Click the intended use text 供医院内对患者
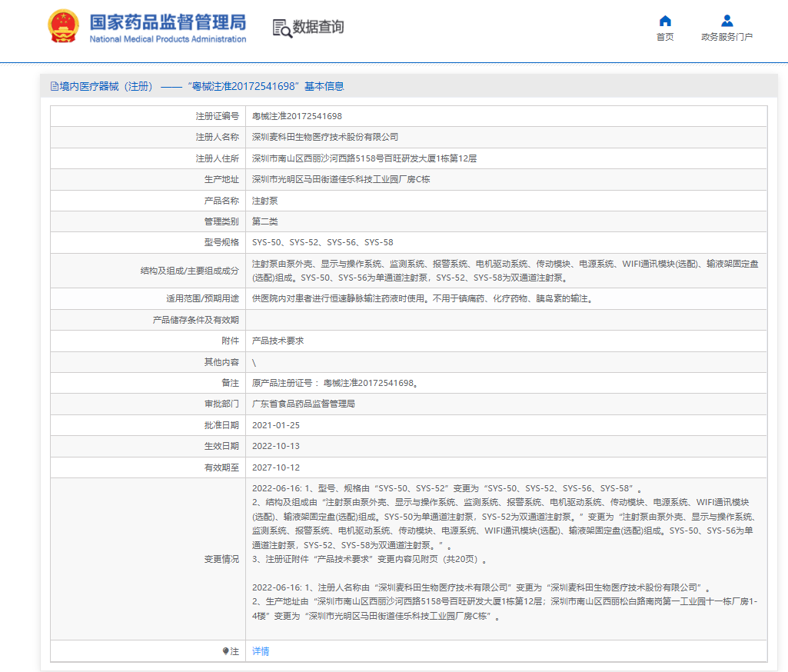The height and width of the screenshot is (672, 788). [x=423, y=298]
